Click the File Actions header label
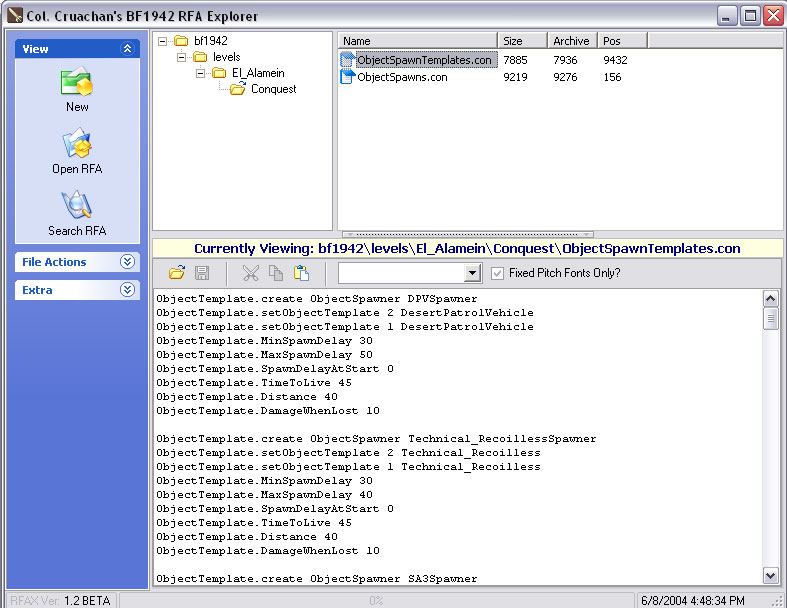787x608 pixels. click(x=54, y=262)
